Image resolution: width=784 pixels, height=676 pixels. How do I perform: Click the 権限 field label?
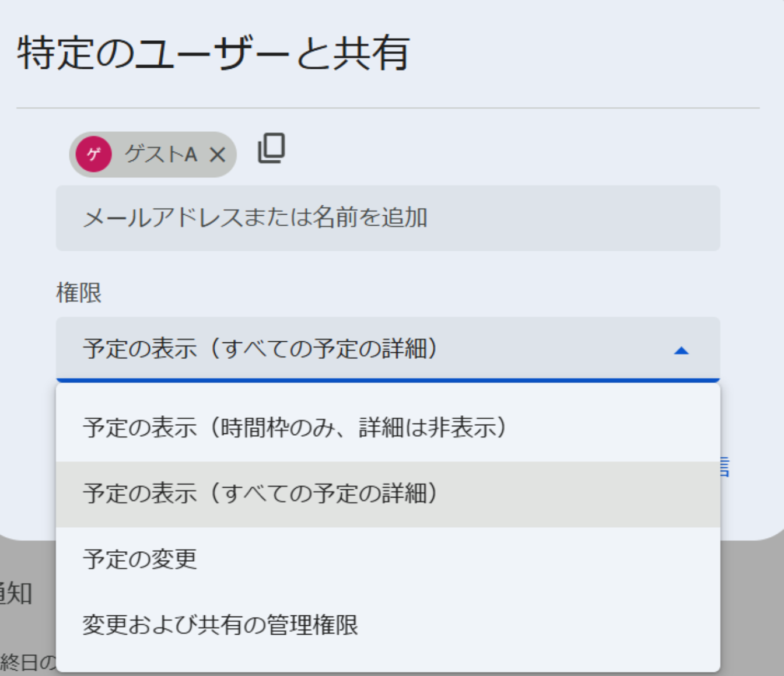click(79, 292)
